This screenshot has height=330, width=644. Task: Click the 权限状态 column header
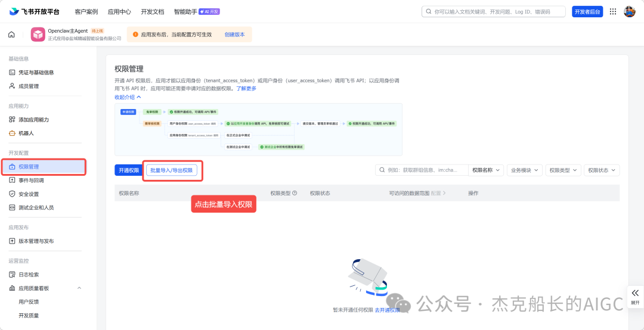tap(320, 193)
